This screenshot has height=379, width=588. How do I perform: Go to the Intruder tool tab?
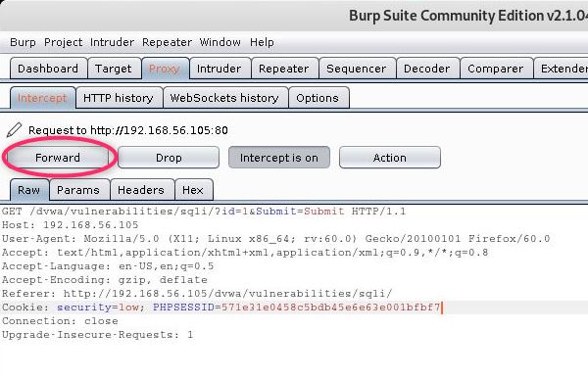point(220,69)
